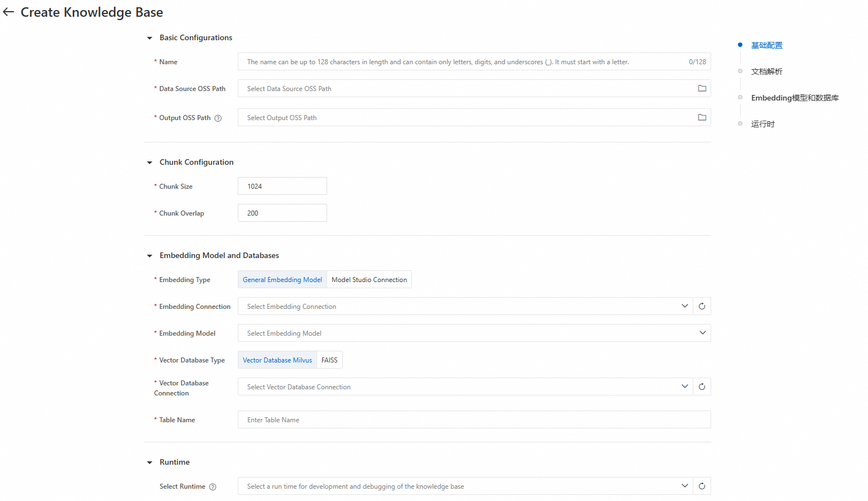Refresh the runtime selection list
This screenshot has width=868, height=501.
(x=702, y=486)
